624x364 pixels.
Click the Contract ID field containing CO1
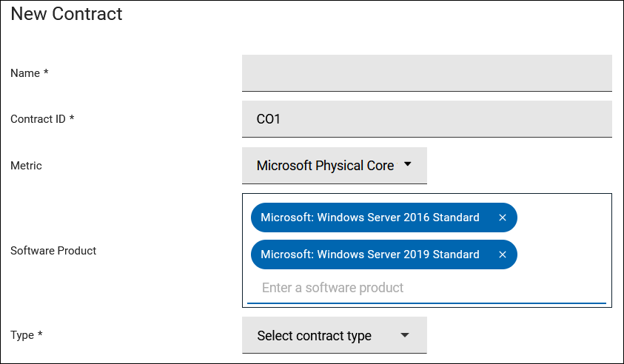click(x=426, y=119)
